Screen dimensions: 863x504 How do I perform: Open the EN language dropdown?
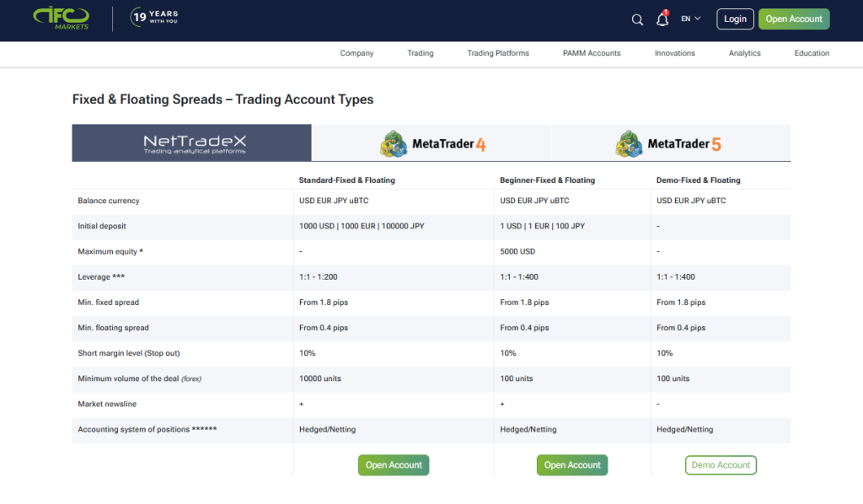tap(691, 18)
